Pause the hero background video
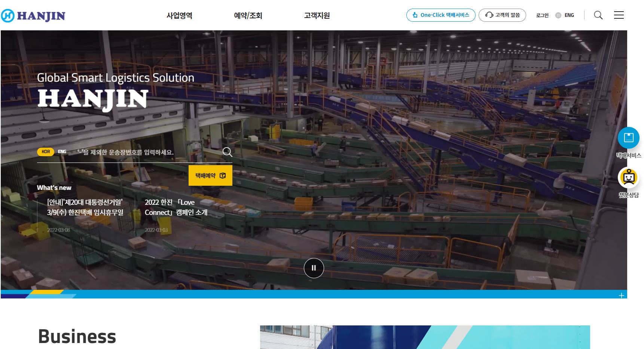644x349 pixels. (x=314, y=268)
